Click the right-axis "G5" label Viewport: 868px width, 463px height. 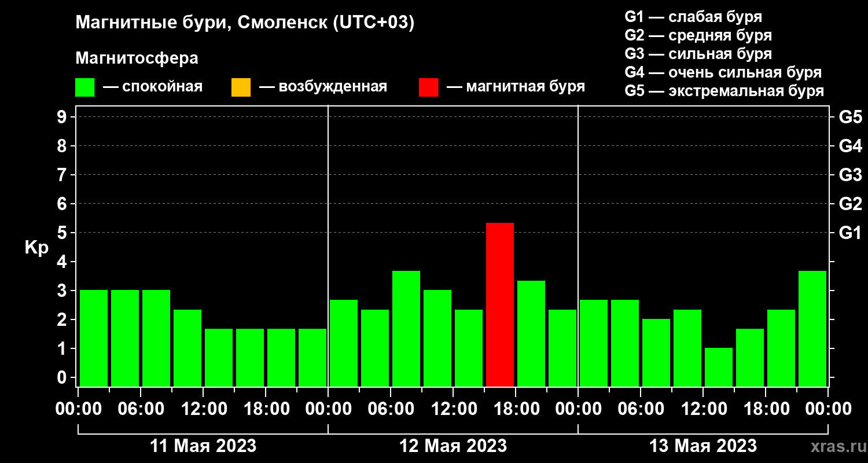tap(851, 117)
